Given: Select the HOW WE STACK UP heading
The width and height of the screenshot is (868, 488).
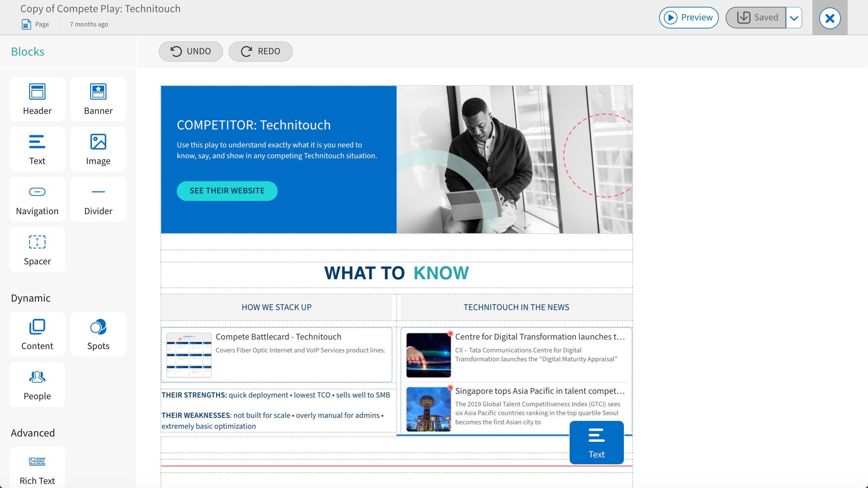Looking at the screenshot, I should pos(276,307).
